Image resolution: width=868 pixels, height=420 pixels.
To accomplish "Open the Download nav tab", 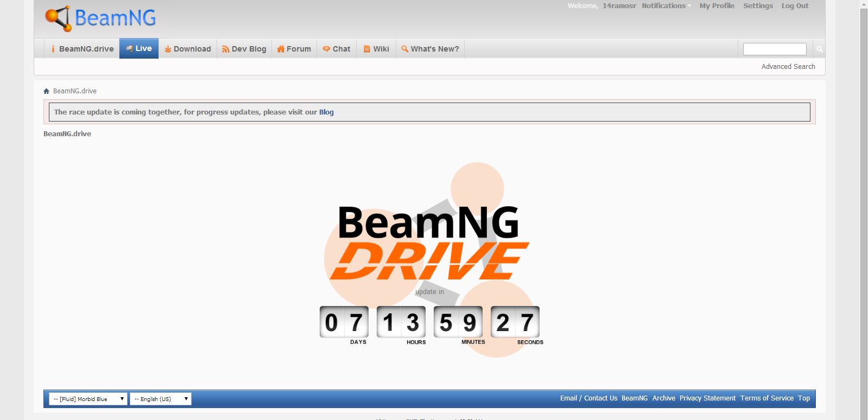I will [188, 49].
